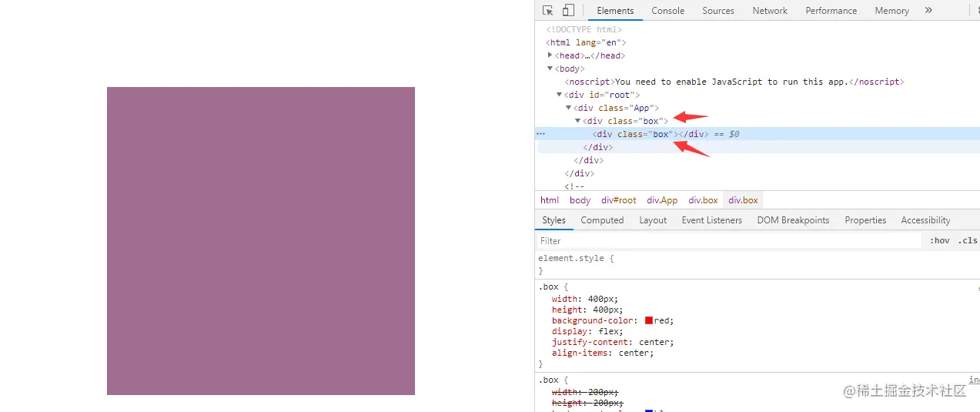This screenshot has width=980, height=412.
Task: Focus the styles Filter input field
Action: click(x=728, y=241)
